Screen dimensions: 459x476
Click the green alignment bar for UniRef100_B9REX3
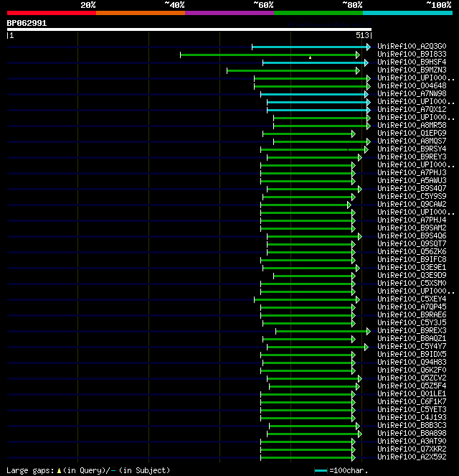tap(323, 331)
